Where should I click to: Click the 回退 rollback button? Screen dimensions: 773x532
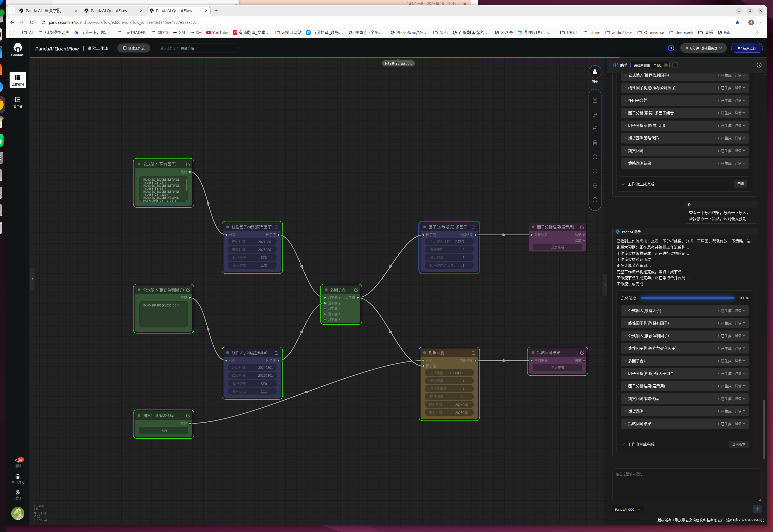(741, 184)
